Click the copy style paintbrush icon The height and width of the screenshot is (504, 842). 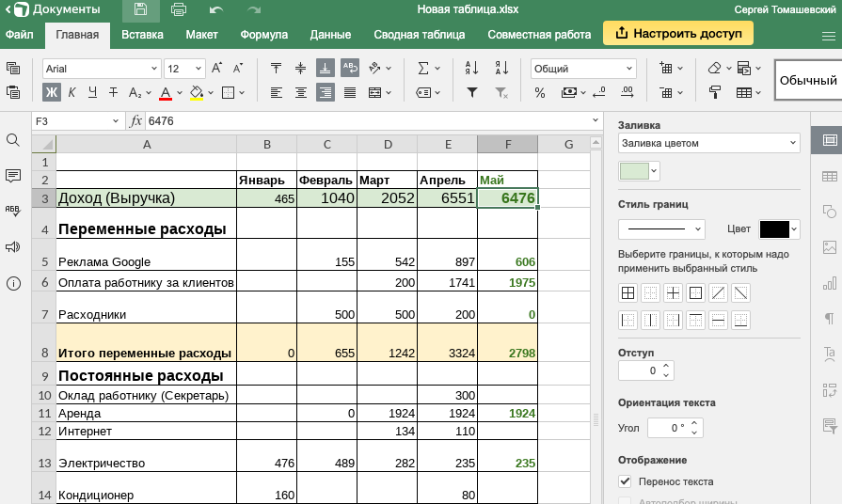click(x=714, y=92)
